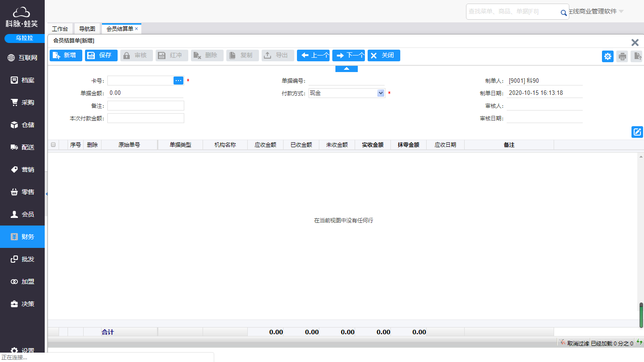The height and width of the screenshot is (362, 644).
Task: Click the printer icon
Action: 622,56
